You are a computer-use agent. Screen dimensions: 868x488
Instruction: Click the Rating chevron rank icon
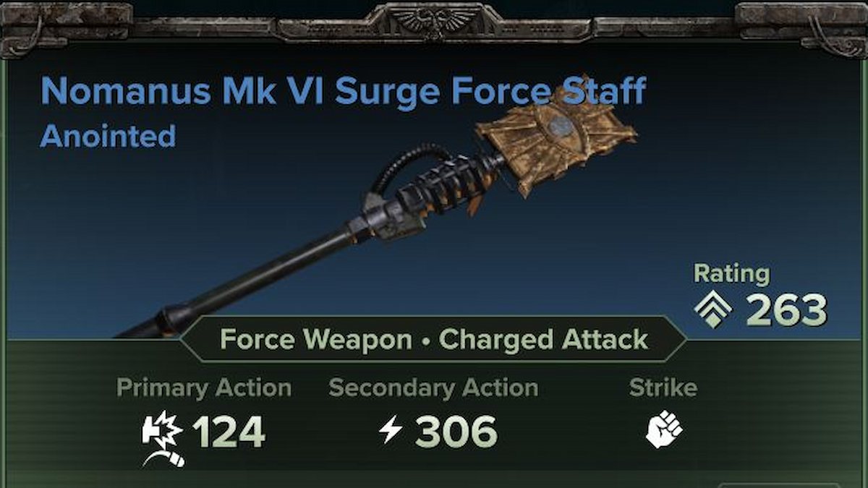pos(713,309)
